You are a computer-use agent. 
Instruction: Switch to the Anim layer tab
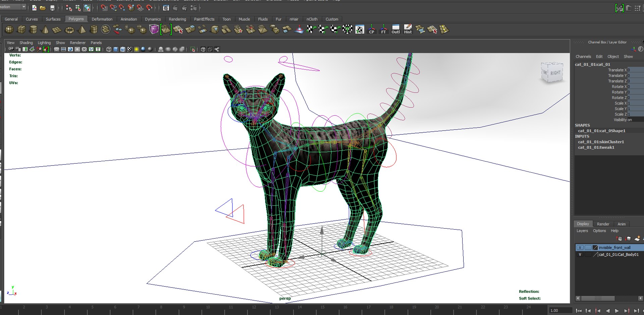pos(622,224)
